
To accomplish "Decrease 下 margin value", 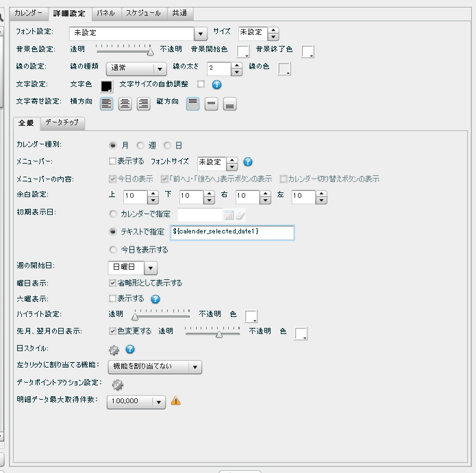I will 209,201.
